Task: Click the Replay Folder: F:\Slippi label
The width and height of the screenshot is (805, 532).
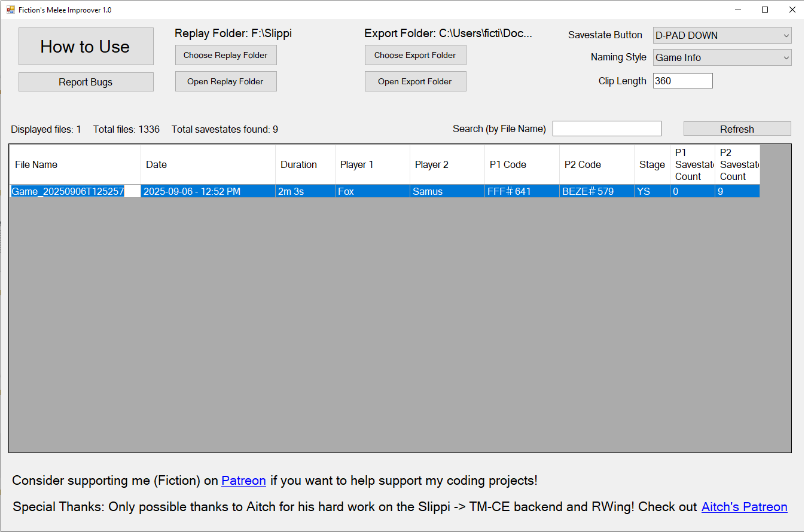Action: pos(233,33)
